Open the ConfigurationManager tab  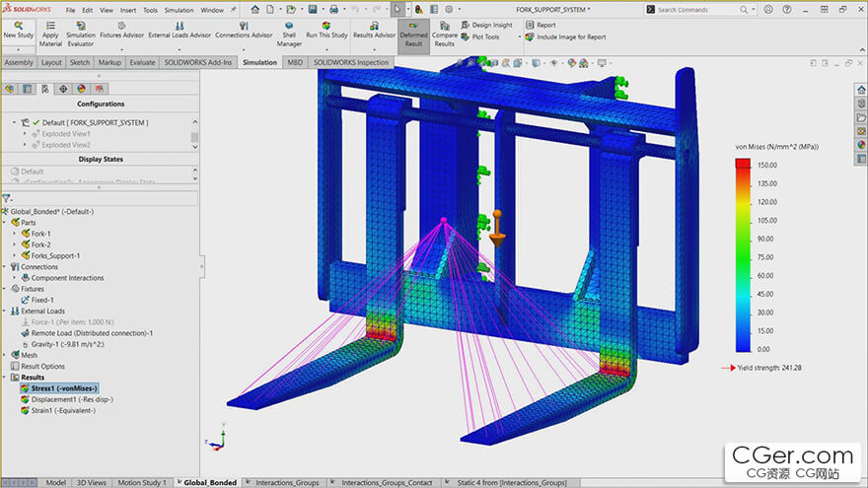pos(45,89)
